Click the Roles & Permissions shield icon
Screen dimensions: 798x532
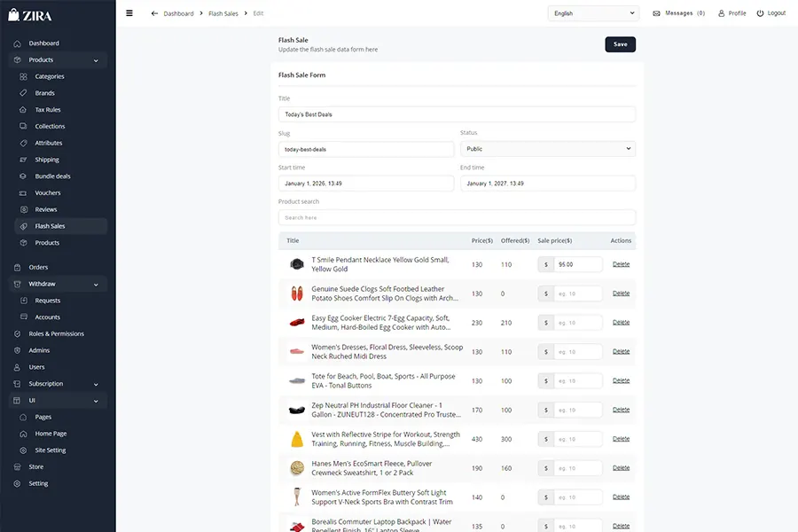[x=18, y=334]
